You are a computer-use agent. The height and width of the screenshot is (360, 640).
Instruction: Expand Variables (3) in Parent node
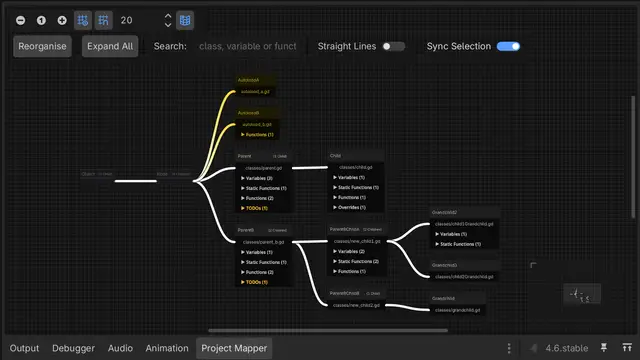pyautogui.click(x=257, y=178)
